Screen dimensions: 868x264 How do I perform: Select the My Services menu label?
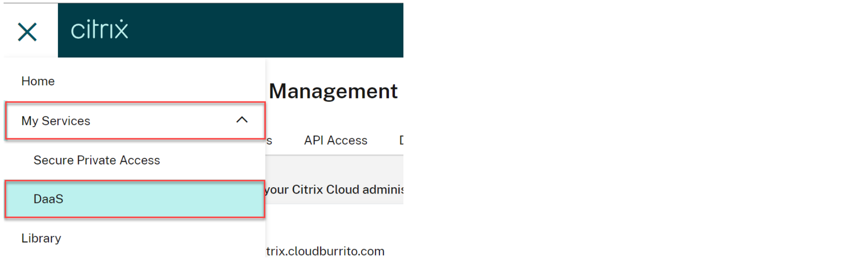[x=56, y=121]
